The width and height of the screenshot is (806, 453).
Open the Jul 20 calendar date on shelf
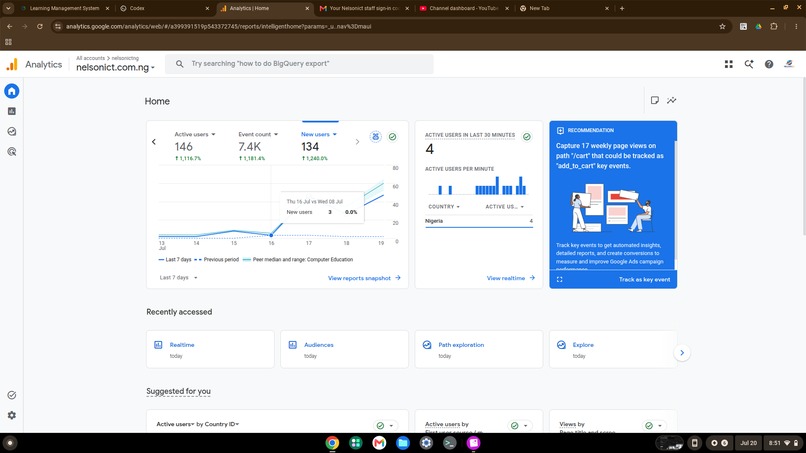click(x=748, y=443)
